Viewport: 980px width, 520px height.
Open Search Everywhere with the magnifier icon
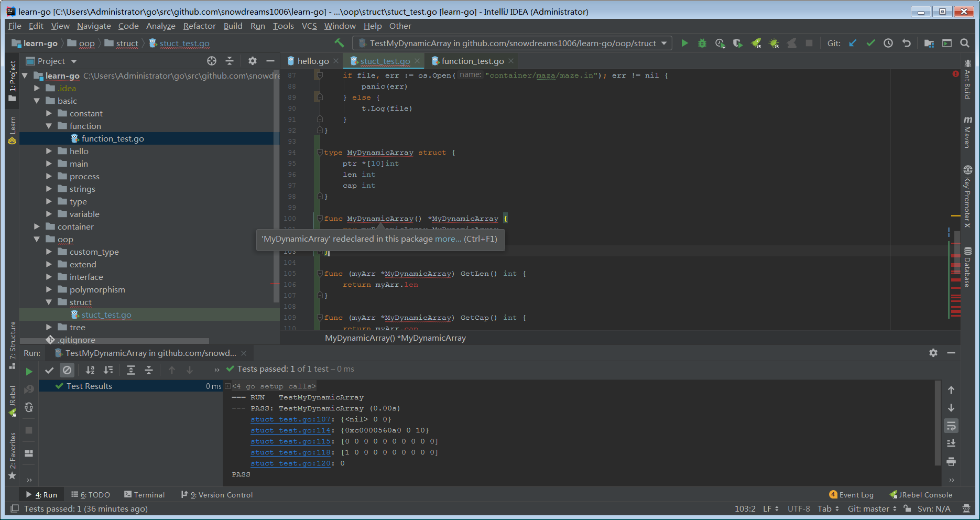[x=965, y=43]
